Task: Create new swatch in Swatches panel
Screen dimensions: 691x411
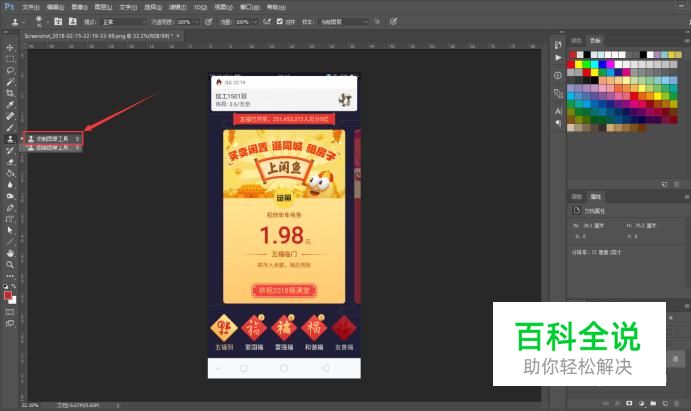Action: tap(664, 184)
